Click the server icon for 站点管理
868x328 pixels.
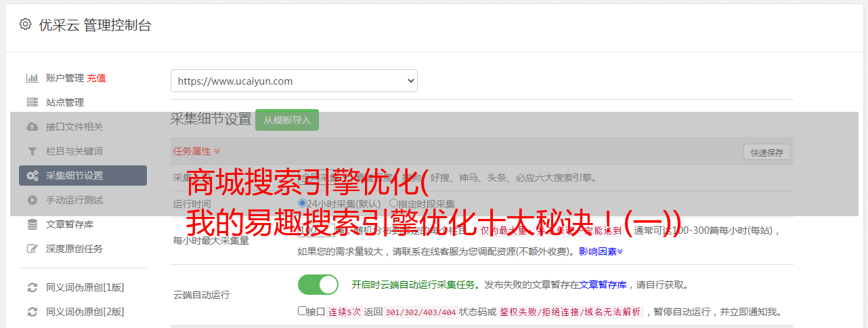[32, 102]
